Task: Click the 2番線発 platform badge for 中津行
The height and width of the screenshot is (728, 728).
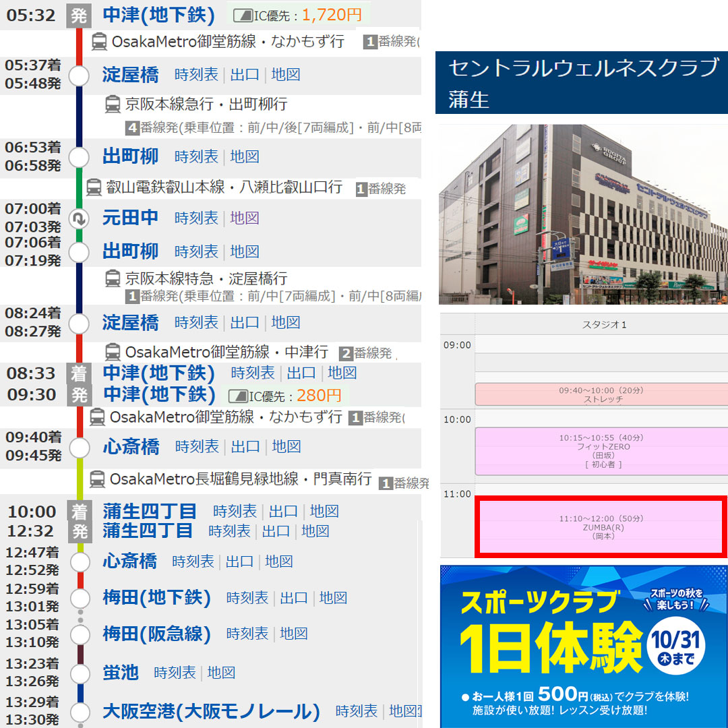Action: tap(345, 353)
